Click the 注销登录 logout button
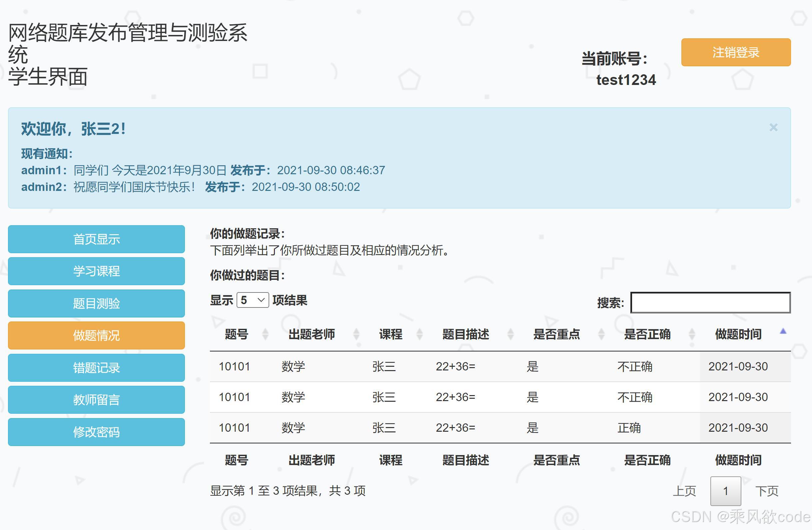Screen dimensions: 812x530 pos(736,52)
